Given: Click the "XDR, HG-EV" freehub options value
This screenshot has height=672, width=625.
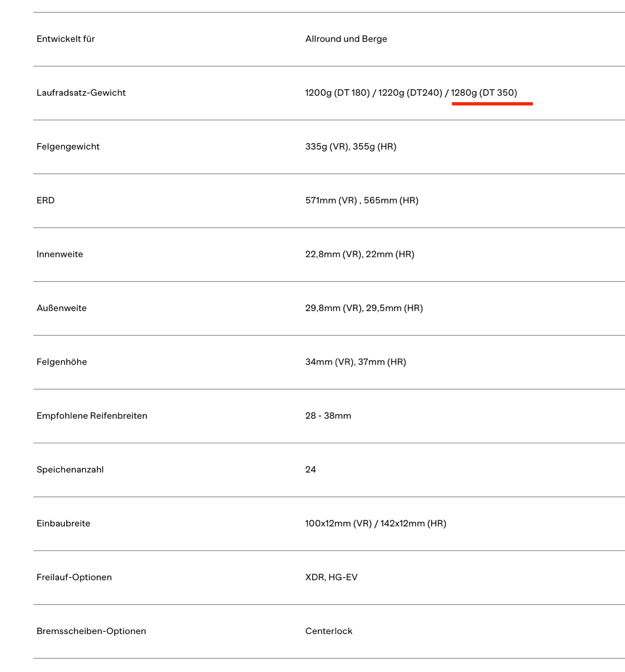Looking at the screenshot, I should [331, 577].
